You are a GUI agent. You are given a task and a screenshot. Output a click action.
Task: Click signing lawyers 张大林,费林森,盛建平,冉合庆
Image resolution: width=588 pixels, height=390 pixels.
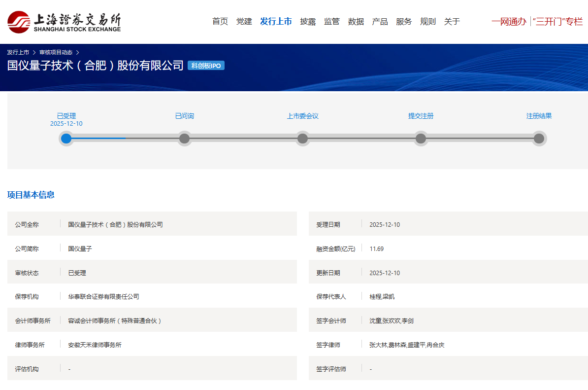tap(407, 345)
